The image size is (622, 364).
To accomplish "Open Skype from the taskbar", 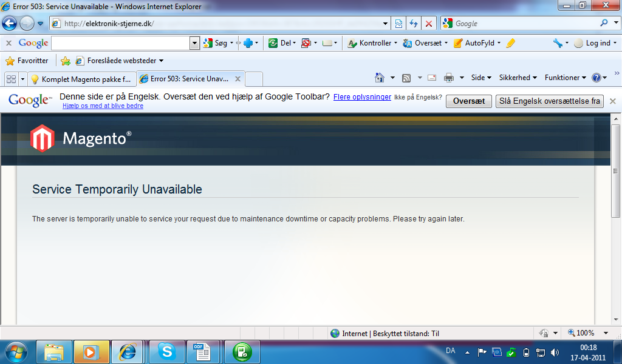I will click(x=166, y=352).
